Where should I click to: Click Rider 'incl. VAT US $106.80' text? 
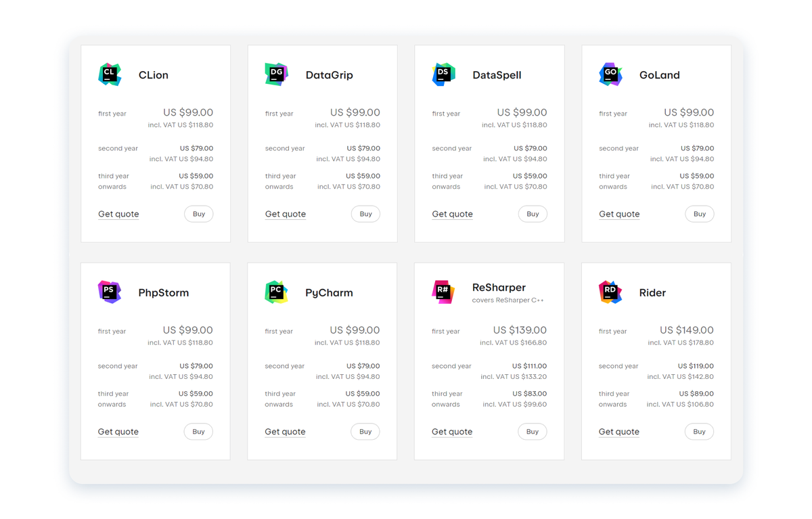pos(680,405)
